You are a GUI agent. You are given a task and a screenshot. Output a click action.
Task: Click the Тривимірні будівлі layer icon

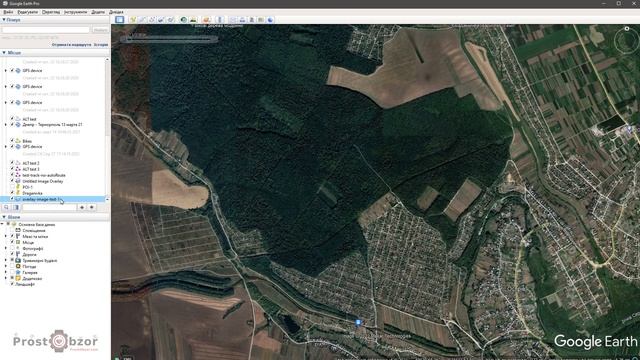click(18, 260)
